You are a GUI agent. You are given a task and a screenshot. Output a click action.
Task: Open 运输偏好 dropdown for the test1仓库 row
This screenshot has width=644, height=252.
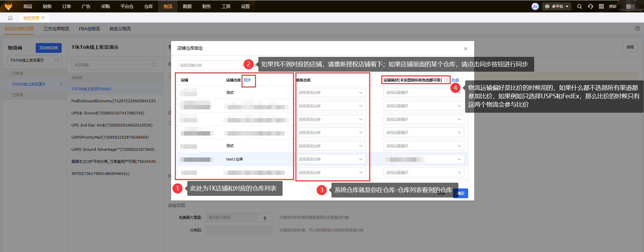pyautogui.click(x=424, y=159)
